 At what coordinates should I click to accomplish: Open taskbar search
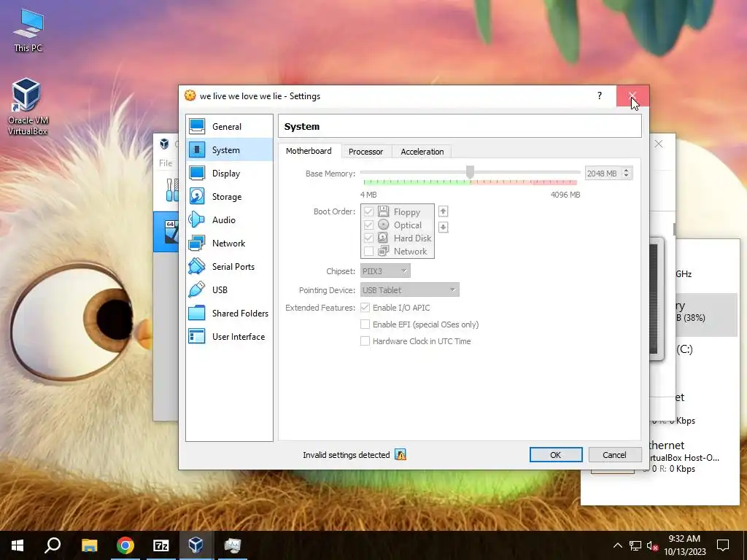click(x=53, y=545)
